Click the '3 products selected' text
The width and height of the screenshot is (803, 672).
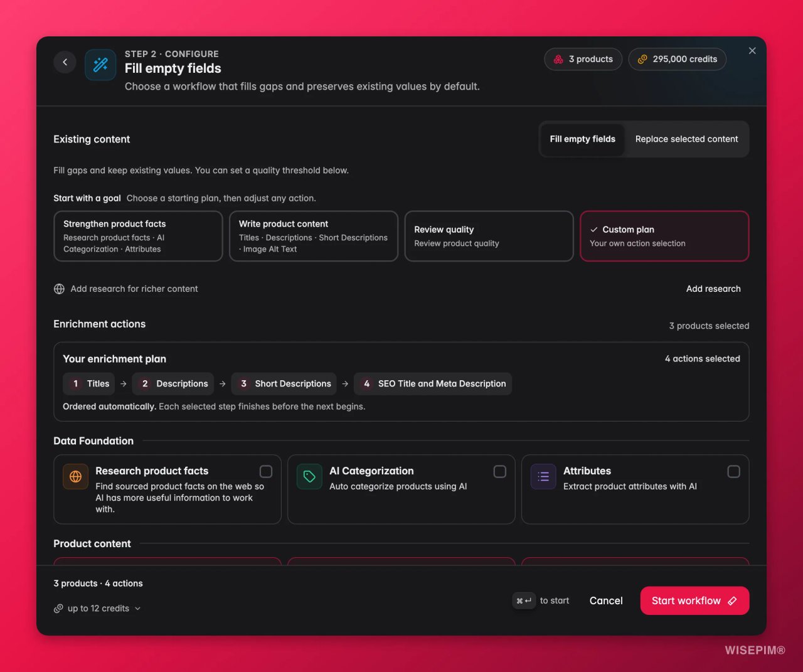pos(709,326)
